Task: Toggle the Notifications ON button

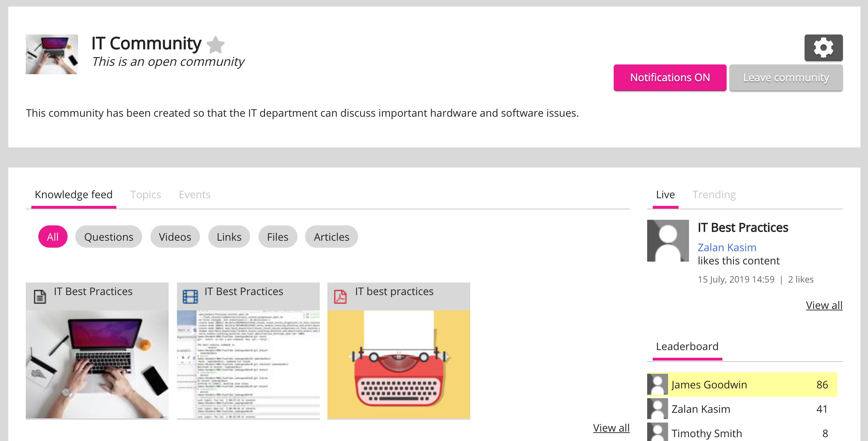Action: coord(669,77)
